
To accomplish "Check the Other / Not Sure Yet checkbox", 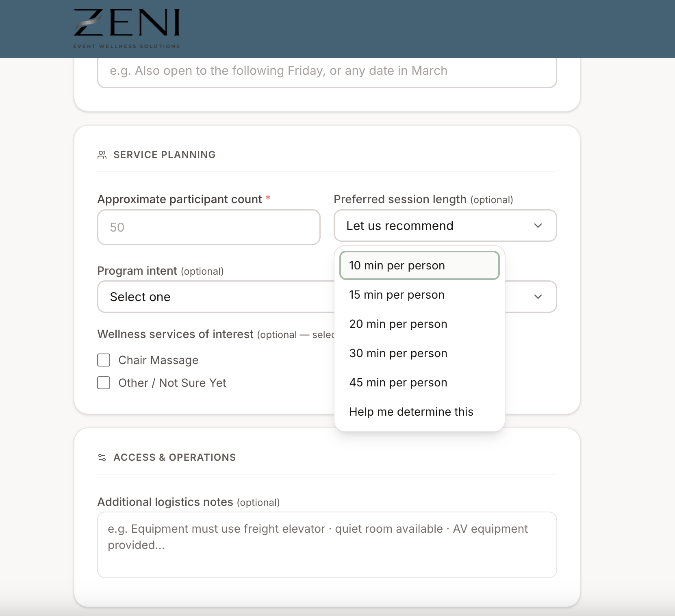I will pyautogui.click(x=104, y=383).
